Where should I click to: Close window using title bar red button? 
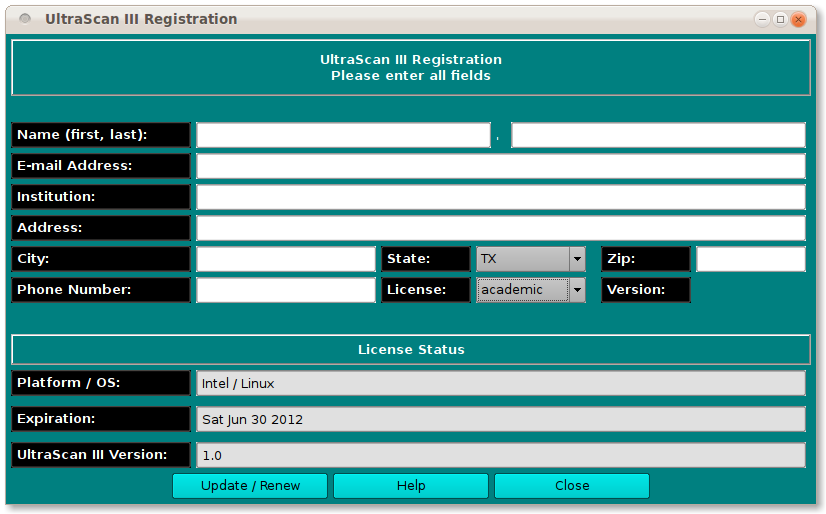[798, 19]
